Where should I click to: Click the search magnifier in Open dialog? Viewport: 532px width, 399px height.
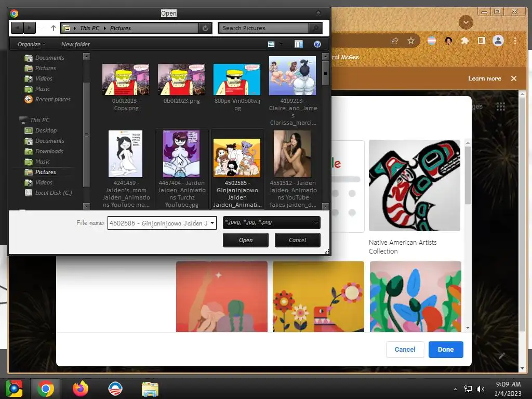click(x=315, y=28)
